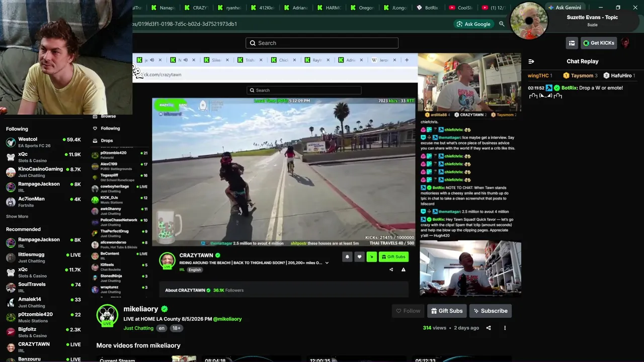Click the heart follow icon under the CRAZYTAWN video

click(x=359, y=257)
